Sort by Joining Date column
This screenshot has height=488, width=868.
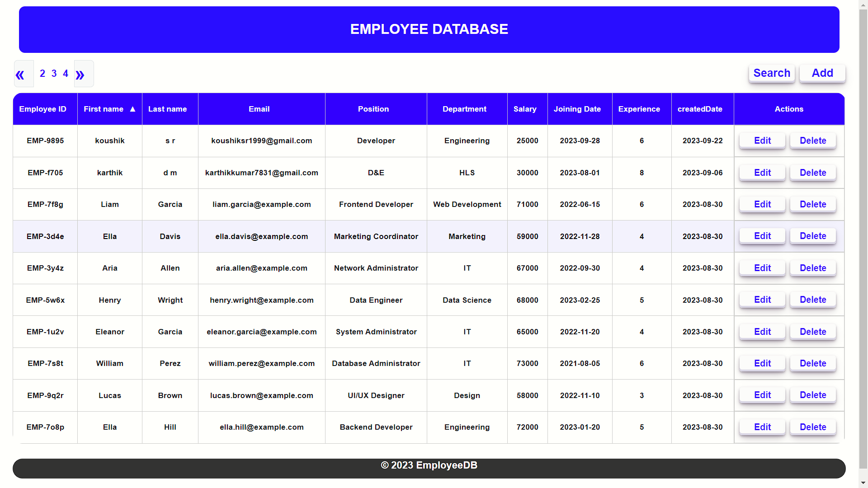click(x=577, y=109)
